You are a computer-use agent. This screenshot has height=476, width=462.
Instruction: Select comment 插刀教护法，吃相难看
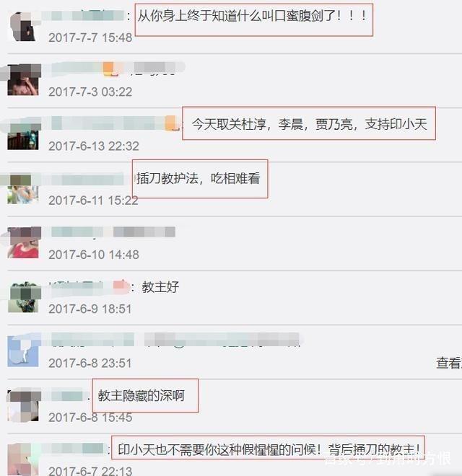tap(199, 178)
